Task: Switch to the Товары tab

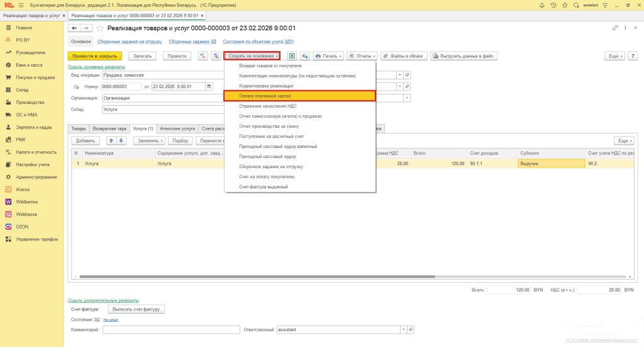Action: click(x=78, y=128)
